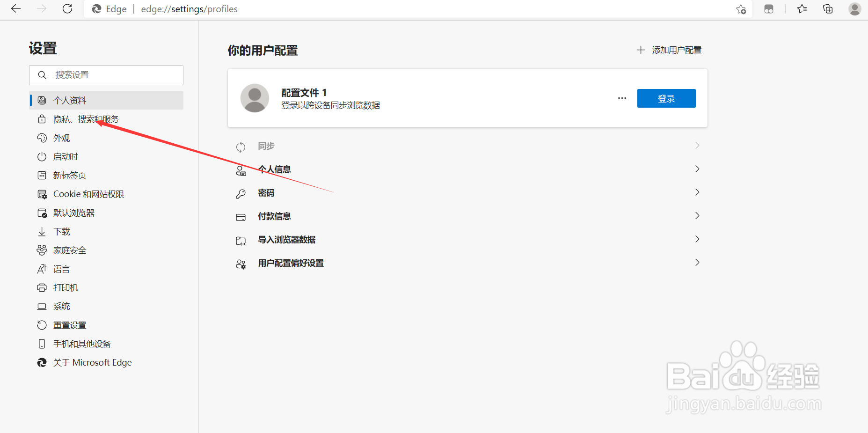Click the passwords key icon

click(241, 194)
